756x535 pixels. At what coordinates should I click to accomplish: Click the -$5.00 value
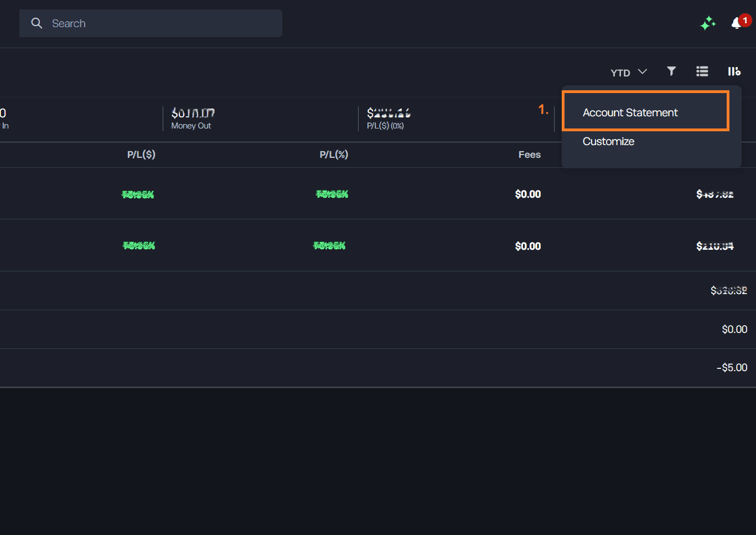[x=732, y=368]
